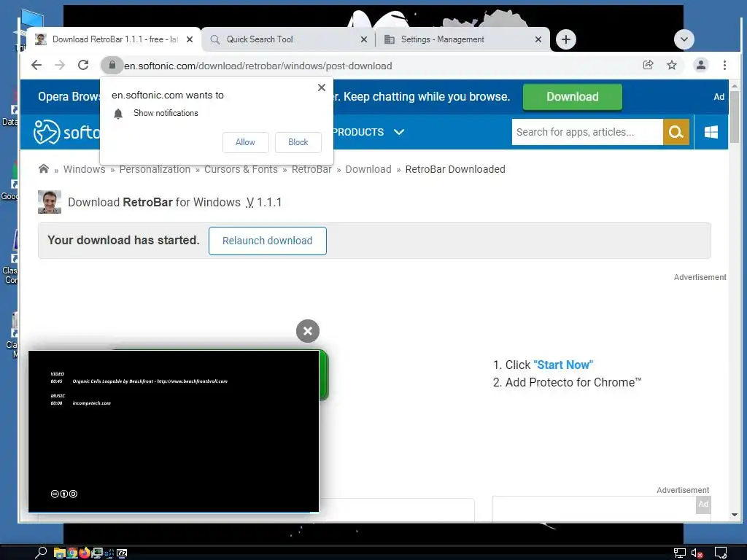Open the Chrome profile avatar
The height and width of the screenshot is (560, 747).
pyautogui.click(x=701, y=65)
